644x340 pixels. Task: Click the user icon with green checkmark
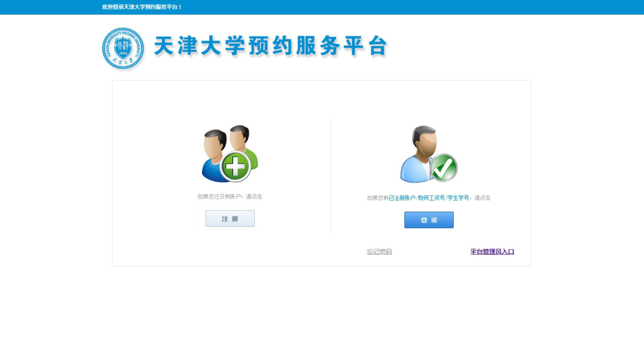[429, 154]
